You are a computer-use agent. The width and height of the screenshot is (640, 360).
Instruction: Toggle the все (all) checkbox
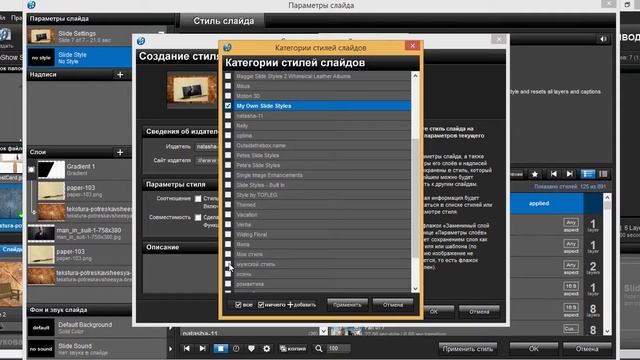238,305
